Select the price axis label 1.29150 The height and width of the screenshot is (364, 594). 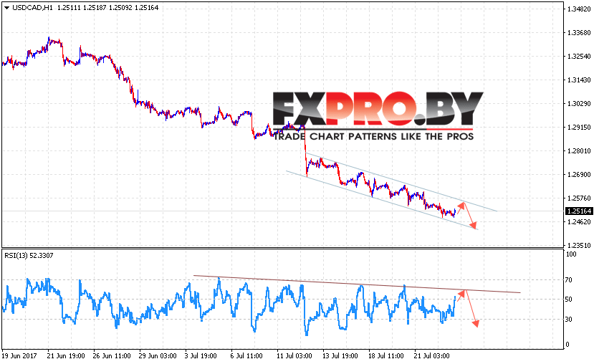[x=579, y=128]
